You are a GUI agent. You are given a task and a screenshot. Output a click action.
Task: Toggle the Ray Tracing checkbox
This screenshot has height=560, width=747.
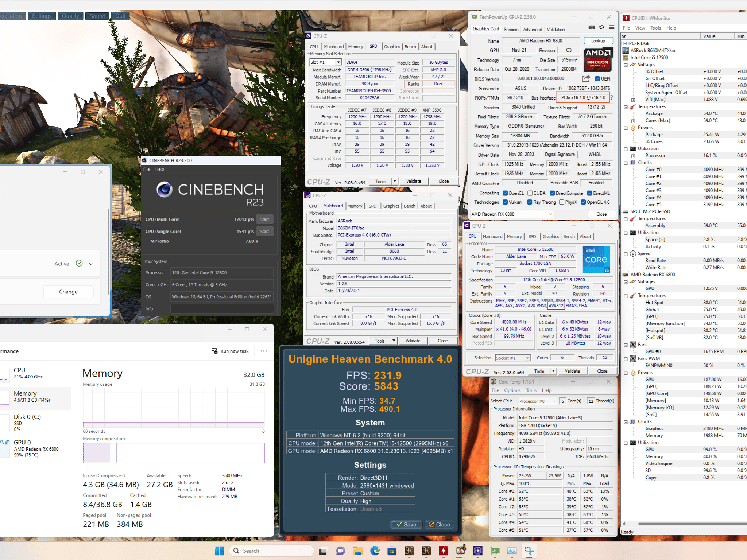pos(529,202)
